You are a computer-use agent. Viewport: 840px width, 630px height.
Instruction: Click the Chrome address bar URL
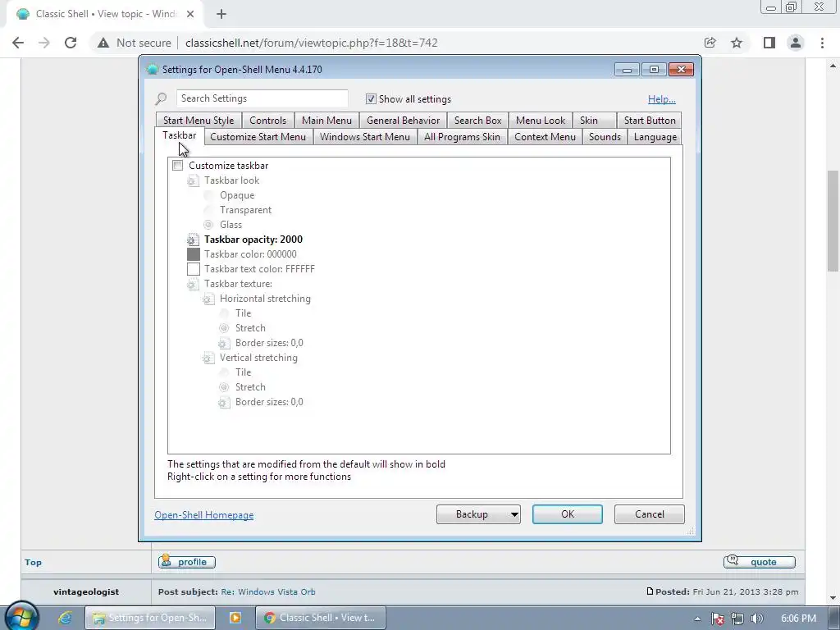pos(311,43)
